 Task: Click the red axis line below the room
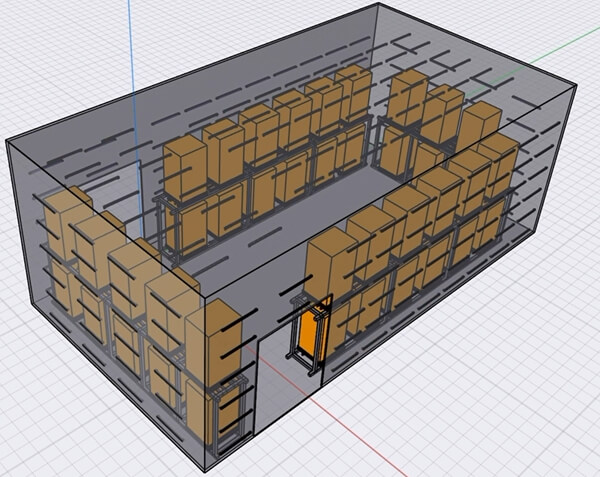click(x=350, y=430)
